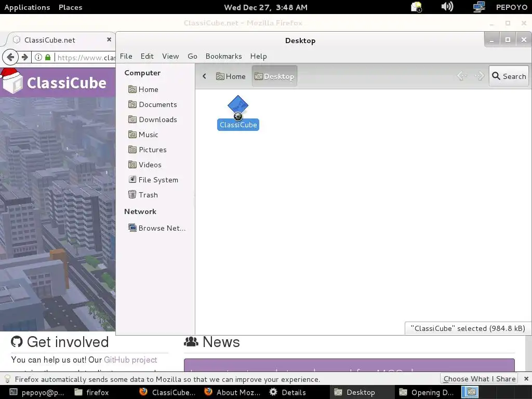532x399 pixels.
Task: Switch to Opening D... taskbar item
Action: (427, 392)
